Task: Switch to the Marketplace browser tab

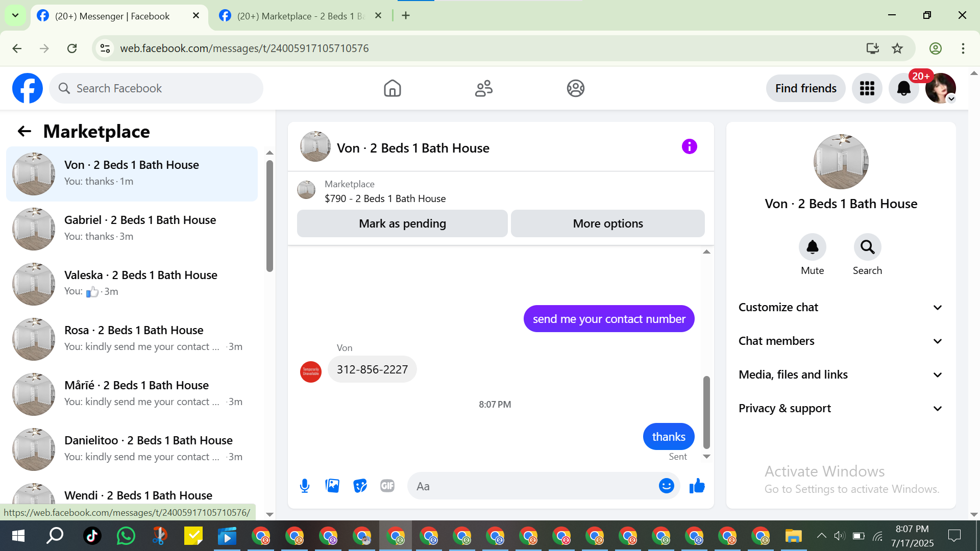Action: [301, 16]
